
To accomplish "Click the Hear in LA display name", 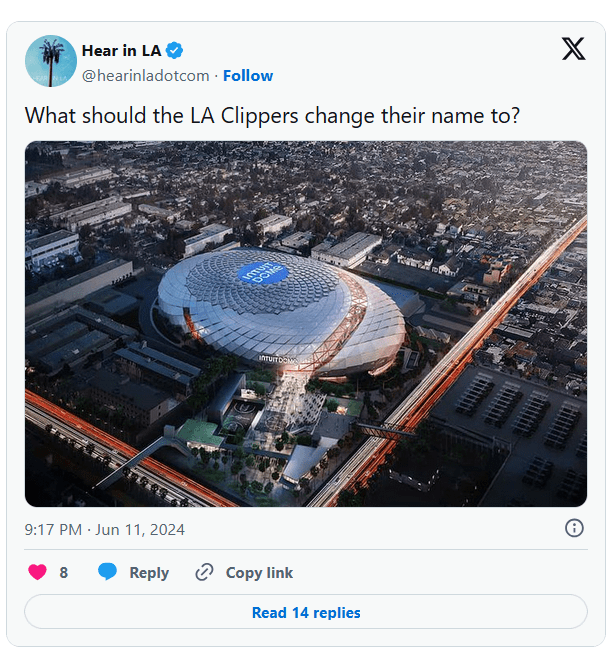I will [120, 51].
